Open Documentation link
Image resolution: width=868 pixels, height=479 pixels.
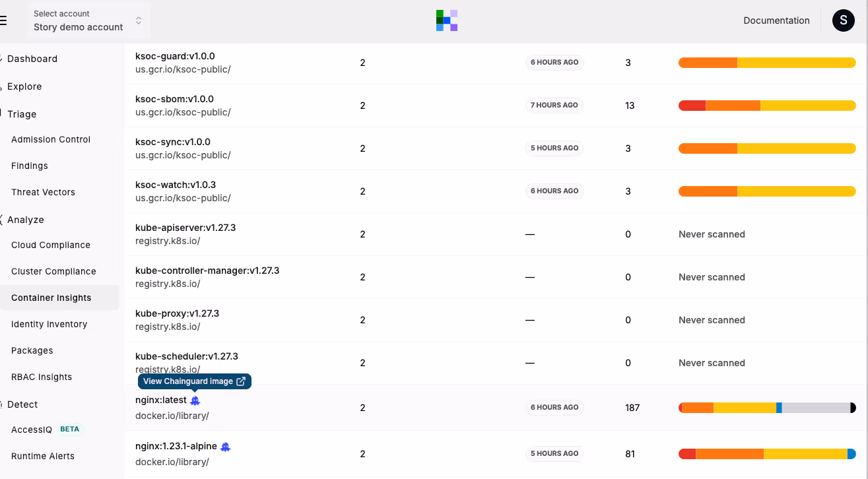click(x=776, y=20)
